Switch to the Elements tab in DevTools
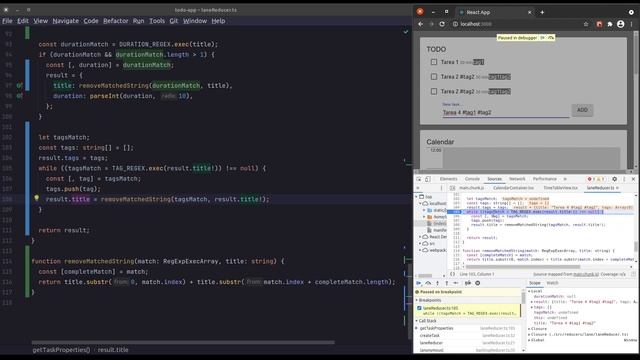This screenshot has height=360, width=640. point(449,179)
